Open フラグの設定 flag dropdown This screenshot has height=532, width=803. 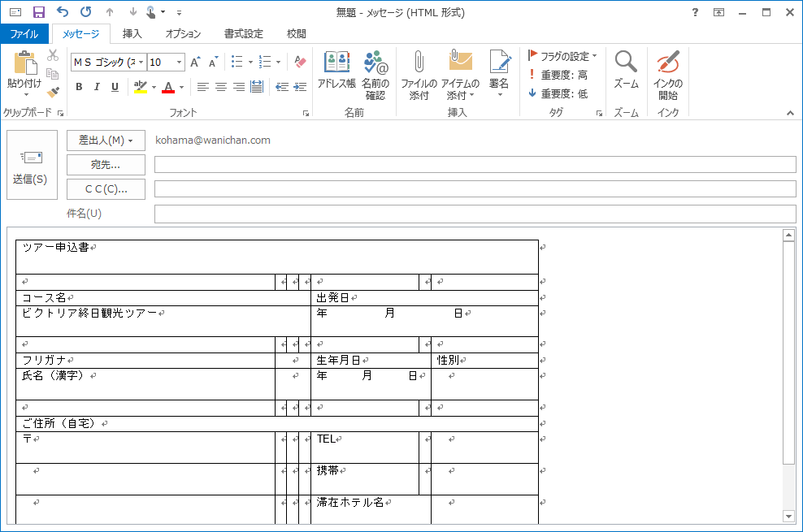(x=562, y=56)
